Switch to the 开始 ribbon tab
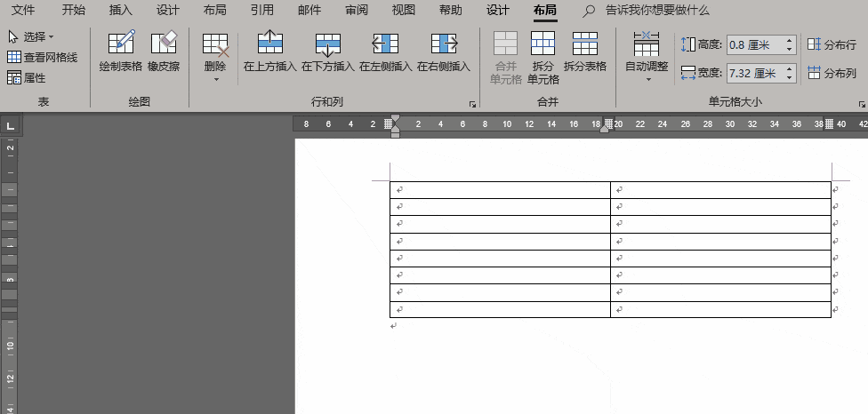868x414 pixels. coord(73,10)
